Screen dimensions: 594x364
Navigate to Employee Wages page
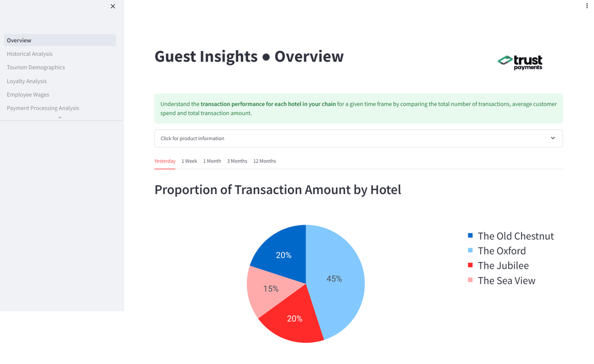pos(28,95)
